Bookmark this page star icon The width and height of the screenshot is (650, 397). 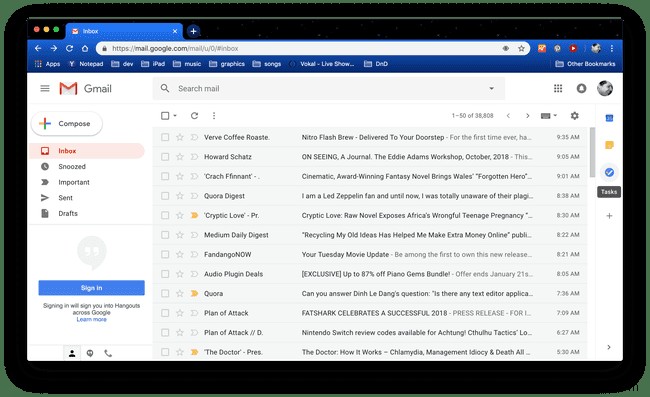tap(521, 48)
